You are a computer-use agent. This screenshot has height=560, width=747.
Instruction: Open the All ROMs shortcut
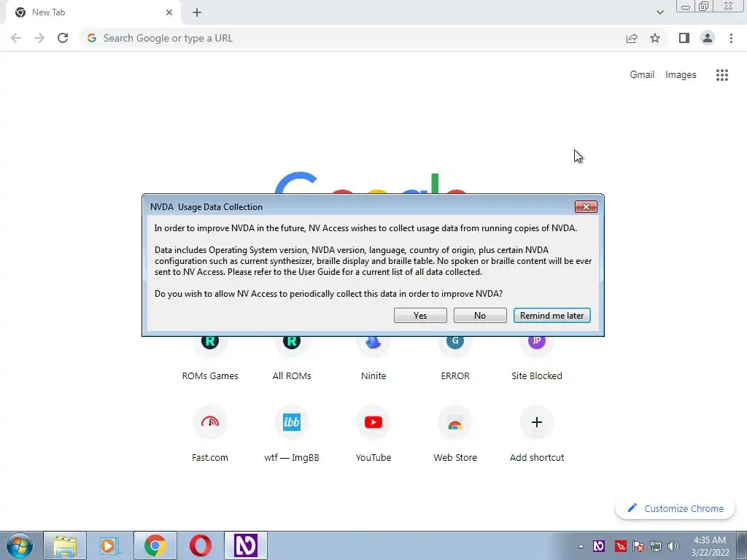(x=292, y=348)
